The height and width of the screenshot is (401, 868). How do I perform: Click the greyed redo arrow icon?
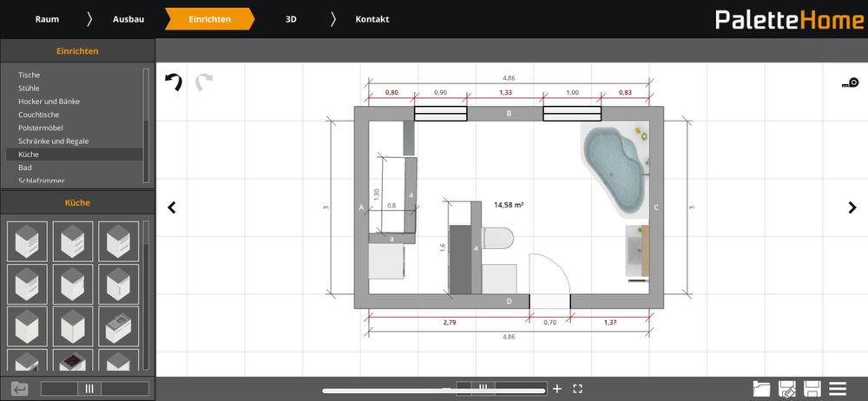tap(203, 83)
